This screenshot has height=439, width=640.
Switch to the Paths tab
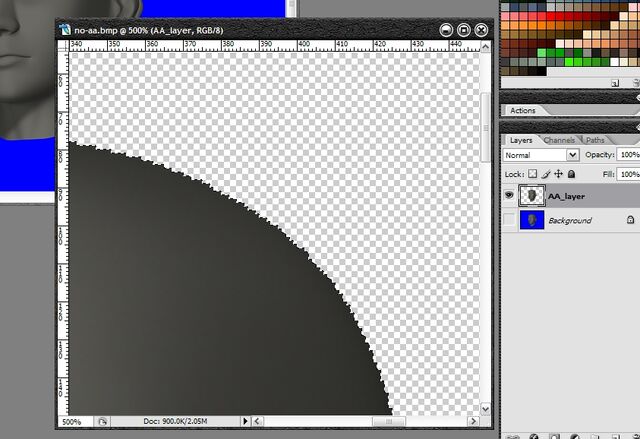click(595, 140)
